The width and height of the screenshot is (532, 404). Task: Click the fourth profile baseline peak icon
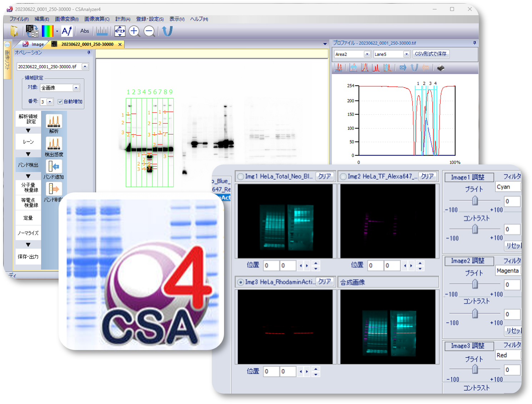[376, 68]
